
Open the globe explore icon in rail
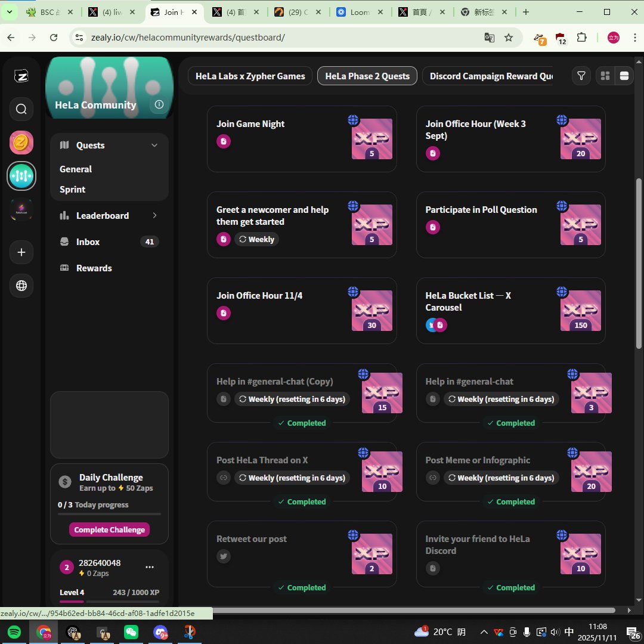(21, 286)
